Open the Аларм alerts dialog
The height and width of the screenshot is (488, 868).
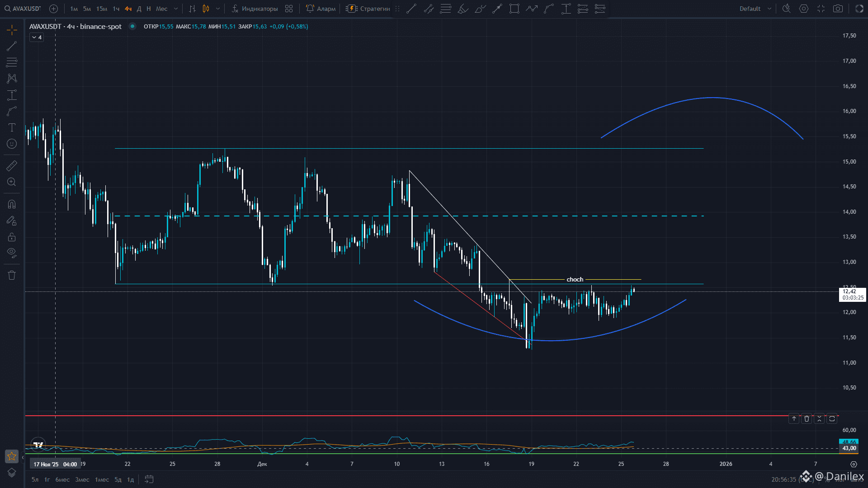click(x=321, y=9)
